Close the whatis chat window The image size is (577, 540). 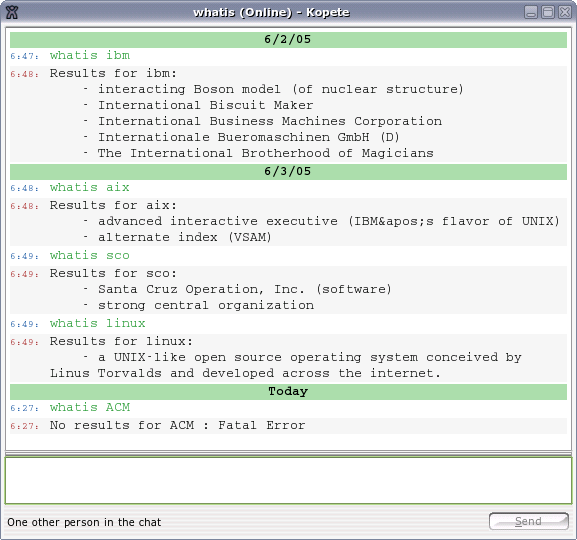[564, 12]
